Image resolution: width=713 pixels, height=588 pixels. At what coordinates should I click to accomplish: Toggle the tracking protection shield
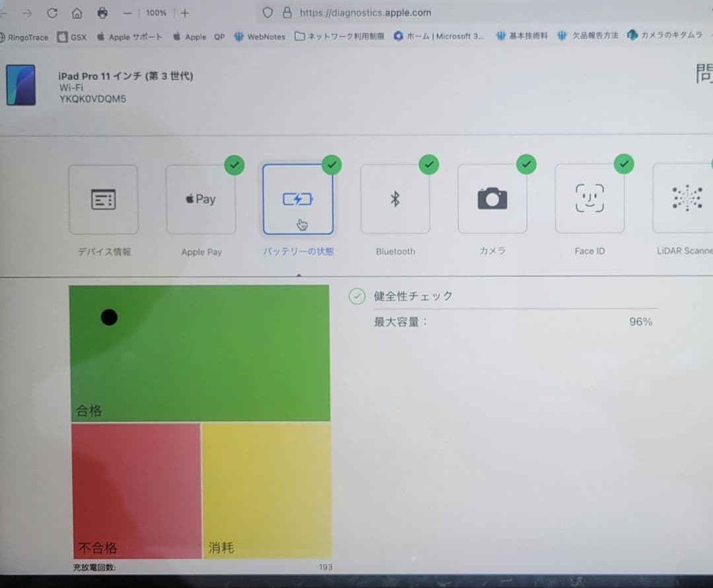click(267, 12)
